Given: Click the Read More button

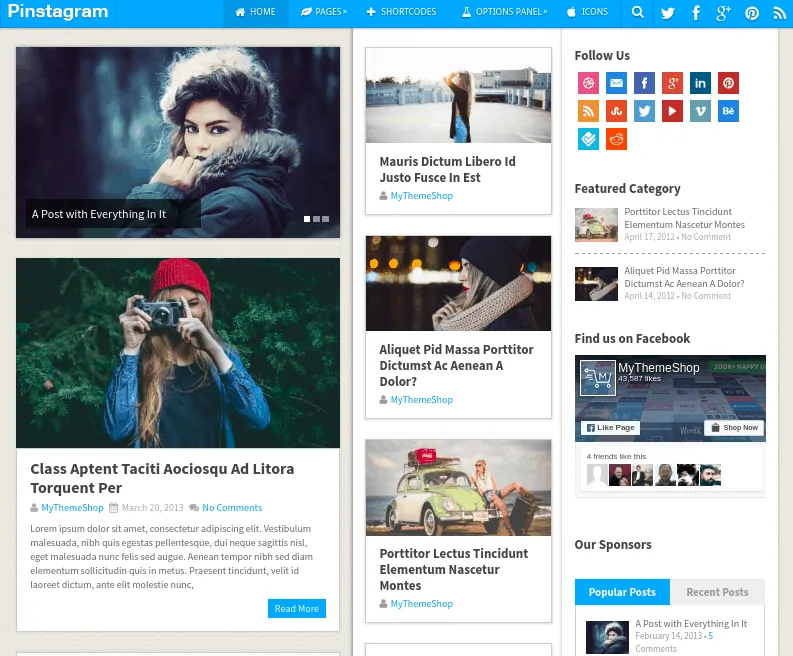Looking at the screenshot, I should click(x=297, y=608).
